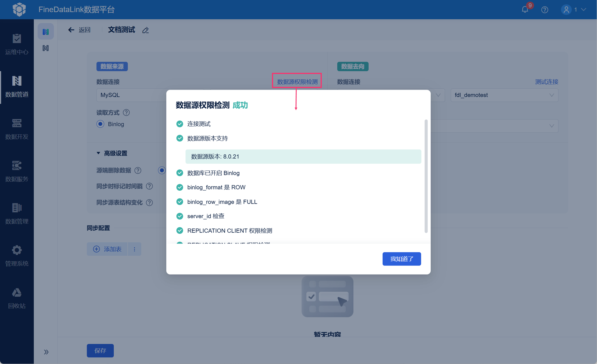The image size is (597, 364).
Task: Expand sidebar with double chevron icon
Action: [46, 352]
